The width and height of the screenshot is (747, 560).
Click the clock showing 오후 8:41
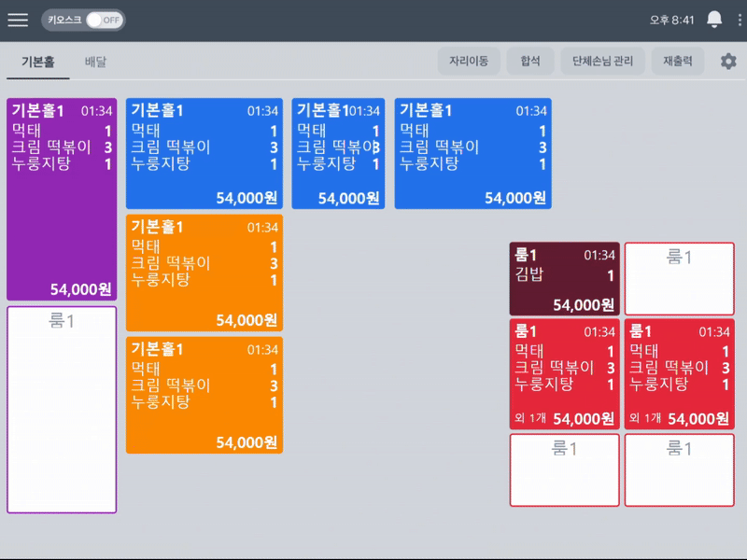(x=670, y=21)
